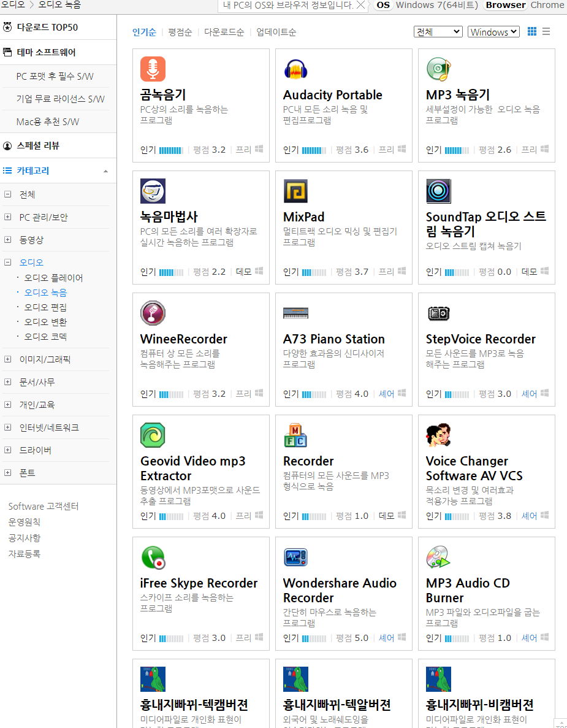Expand the 문서/사무 category
Image resolution: width=567 pixels, height=728 pixels.
coord(7,381)
